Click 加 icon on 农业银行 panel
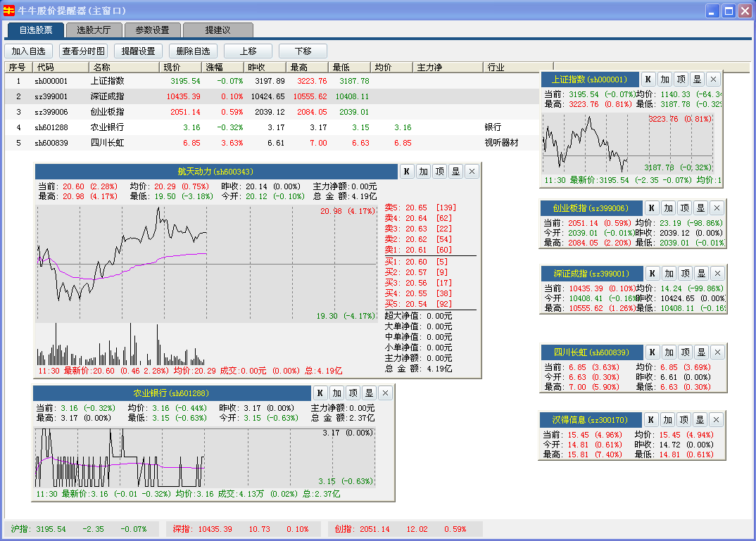 (336, 393)
